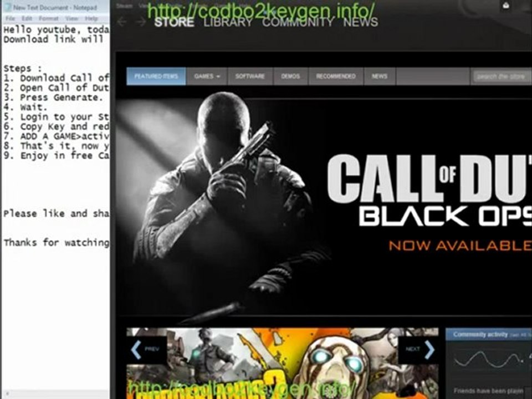Open the Steam menu in client
This screenshot has width=532, height=399.
[124, 6]
